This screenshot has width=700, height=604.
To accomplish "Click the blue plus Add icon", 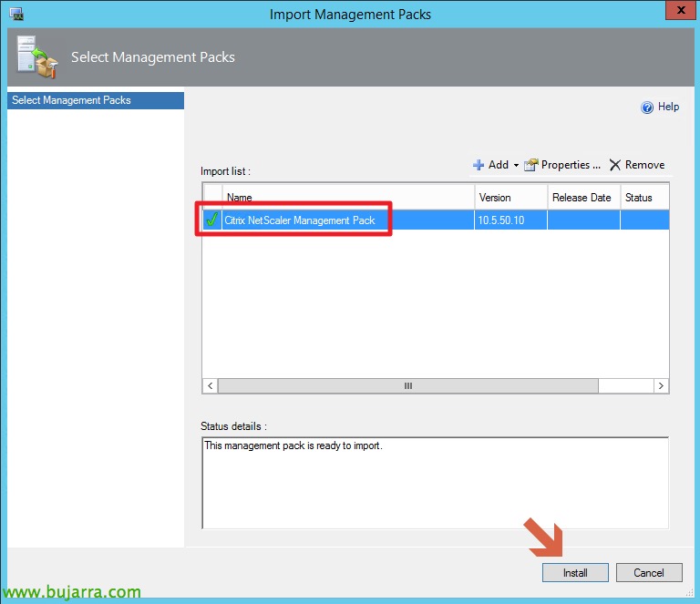I will [x=479, y=165].
